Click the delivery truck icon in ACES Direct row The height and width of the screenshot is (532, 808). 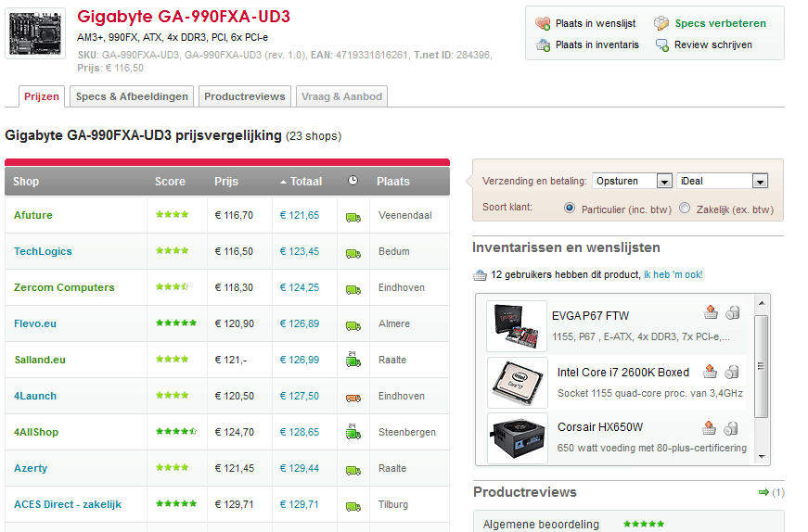(353, 506)
